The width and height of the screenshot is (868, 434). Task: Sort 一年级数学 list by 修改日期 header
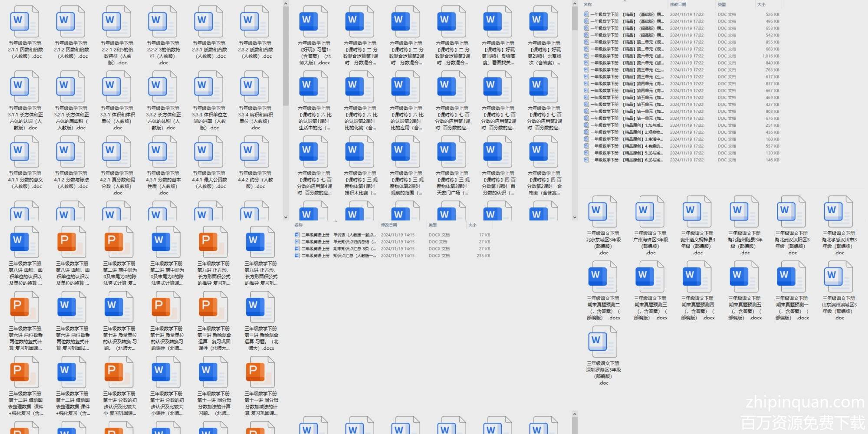tap(678, 4)
